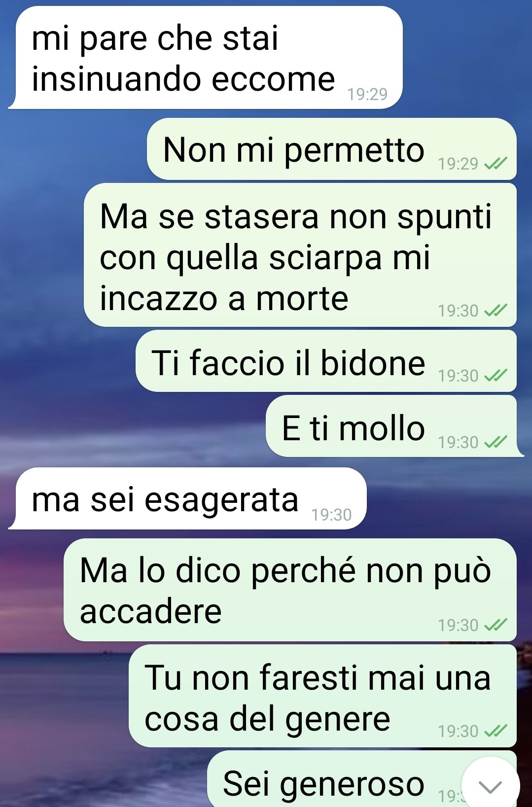Image resolution: width=532 pixels, height=807 pixels.
Task: Select the 'Non mi permetto' message bubble
Action: [x=332, y=149]
